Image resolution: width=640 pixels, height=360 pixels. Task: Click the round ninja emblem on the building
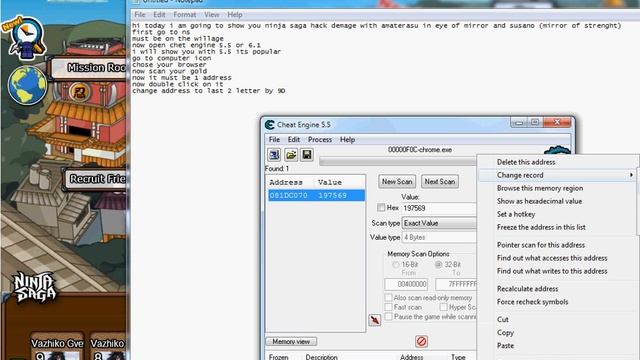pyautogui.click(x=79, y=92)
